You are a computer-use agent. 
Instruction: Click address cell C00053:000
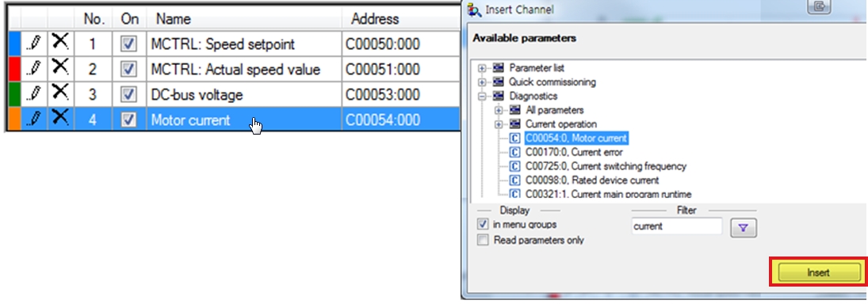pos(401,95)
